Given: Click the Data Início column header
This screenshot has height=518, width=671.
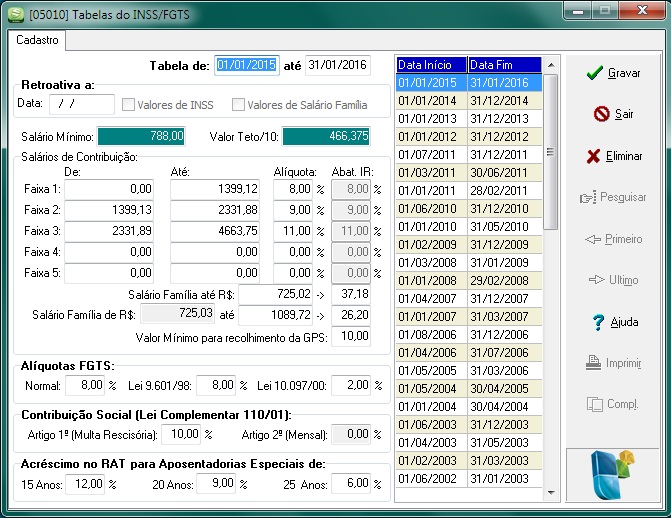Looking at the screenshot, I should [431, 65].
